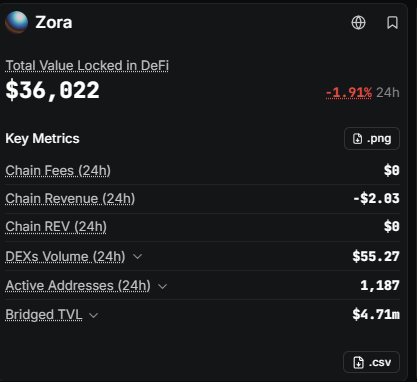Click the Zora title text
The width and height of the screenshot is (417, 382).
tap(54, 23)
